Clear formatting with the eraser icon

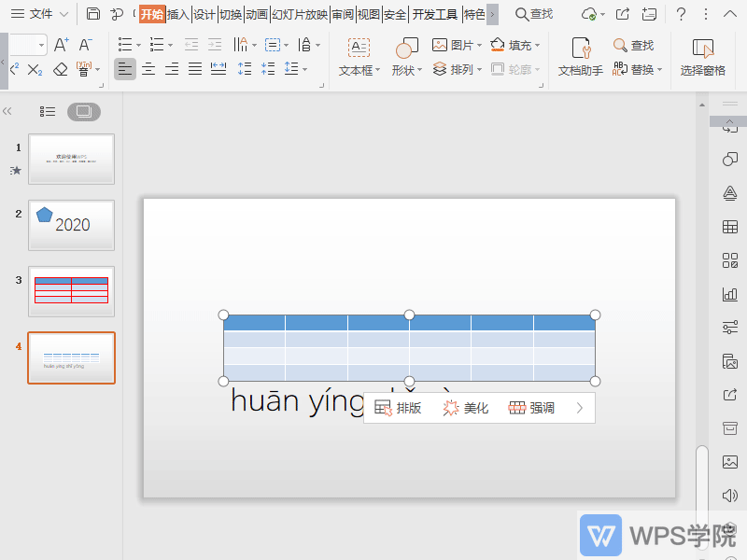(x=61, y=69)
